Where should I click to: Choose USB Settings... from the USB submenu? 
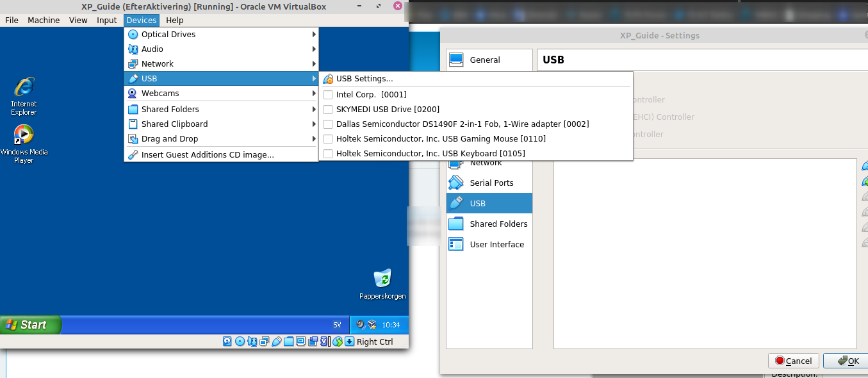pos(476,78)
